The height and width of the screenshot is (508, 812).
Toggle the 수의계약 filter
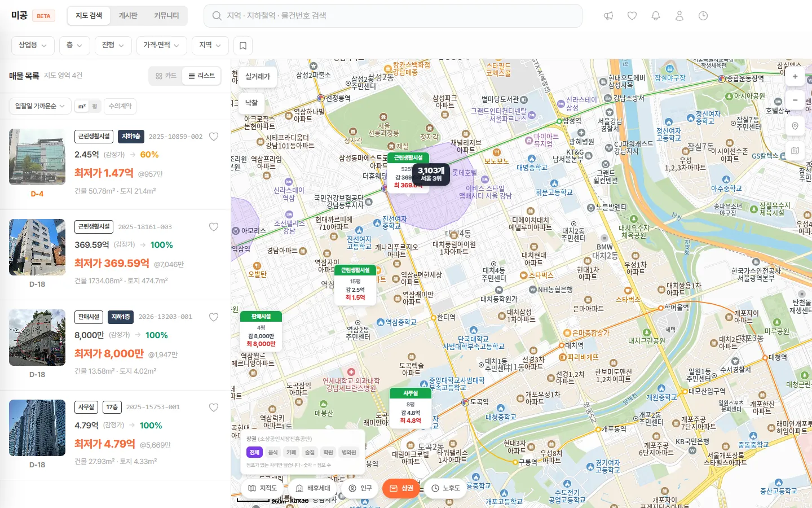[120, 106]
